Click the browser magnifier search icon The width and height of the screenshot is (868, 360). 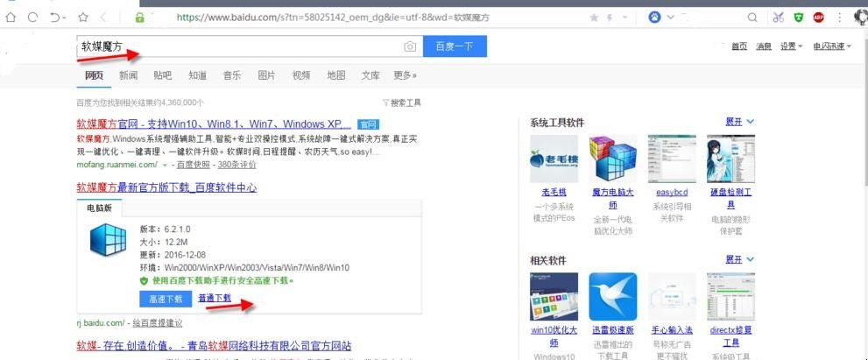pos(752,18)
